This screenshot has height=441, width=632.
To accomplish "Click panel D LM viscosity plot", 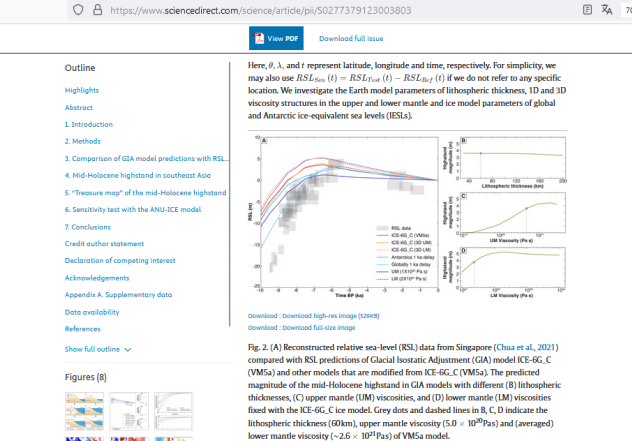I will click(513, 267).
